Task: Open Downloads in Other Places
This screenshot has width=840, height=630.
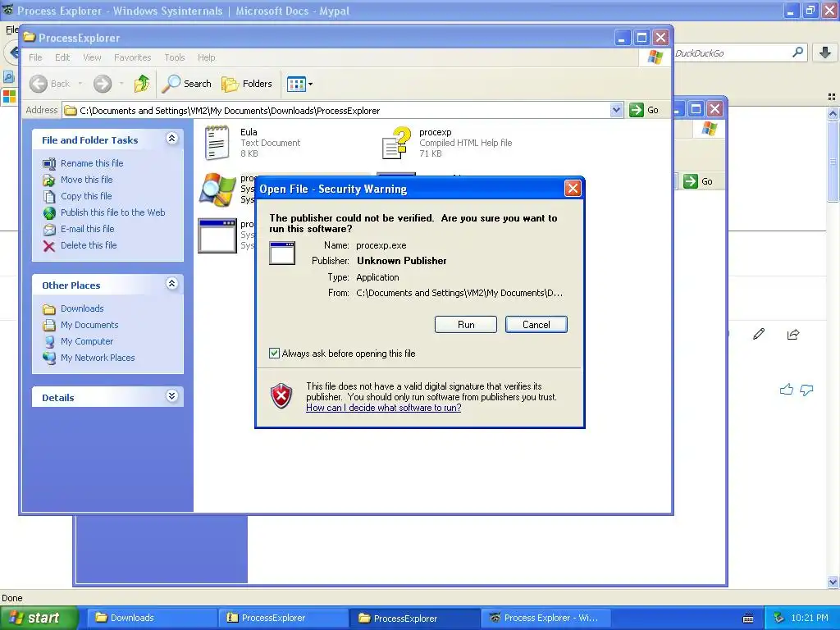Action: point(82,308)
